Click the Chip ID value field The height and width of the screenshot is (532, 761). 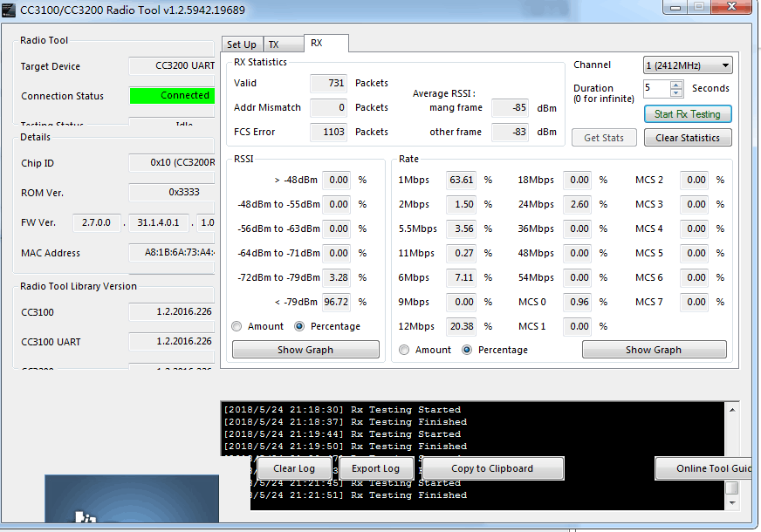point(172,162)
